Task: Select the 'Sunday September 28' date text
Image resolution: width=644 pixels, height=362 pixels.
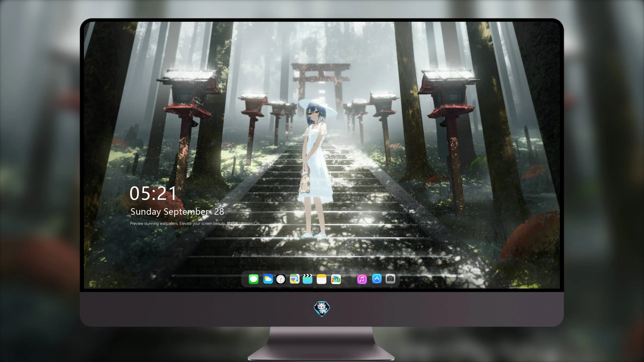Action: coord(177,212)
